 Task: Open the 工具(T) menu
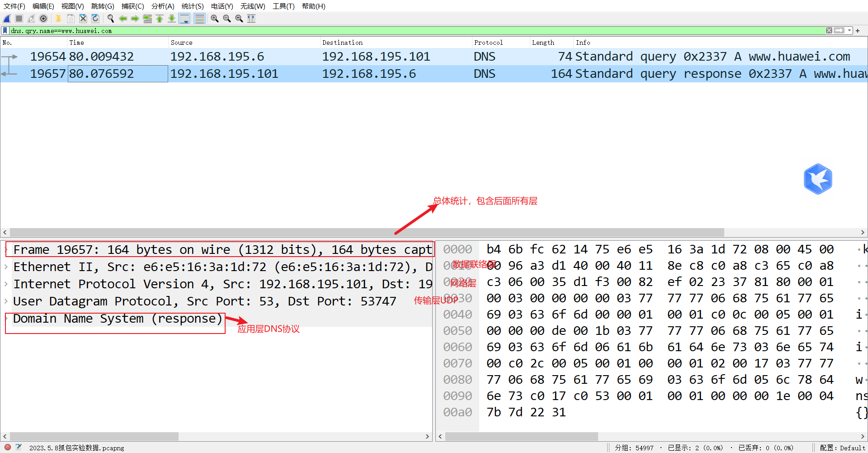coord(283,6)
